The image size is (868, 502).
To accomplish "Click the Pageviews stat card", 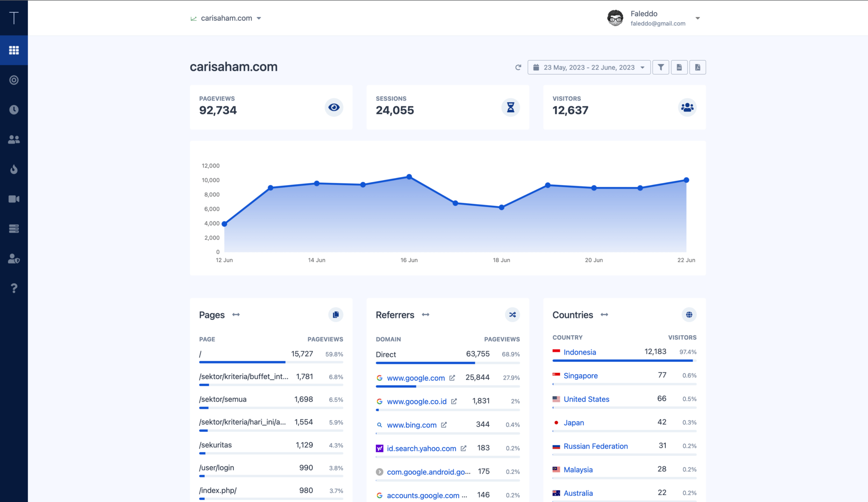I will 271,107.
